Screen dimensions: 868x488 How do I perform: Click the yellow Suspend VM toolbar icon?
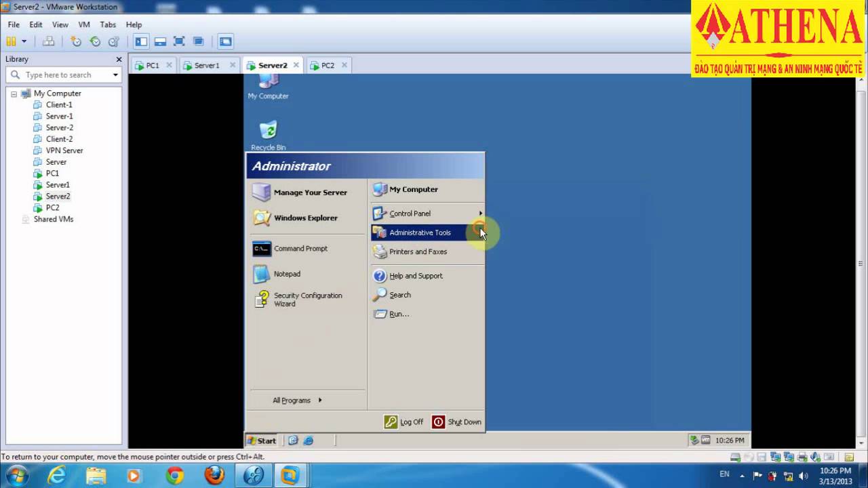coord(11,41)
